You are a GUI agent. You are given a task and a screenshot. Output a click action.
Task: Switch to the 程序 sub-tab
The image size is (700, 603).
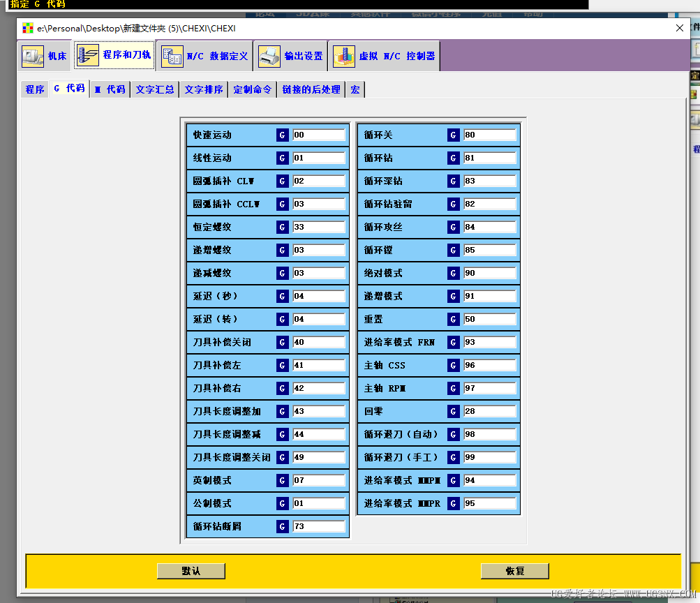pos(35,89)
